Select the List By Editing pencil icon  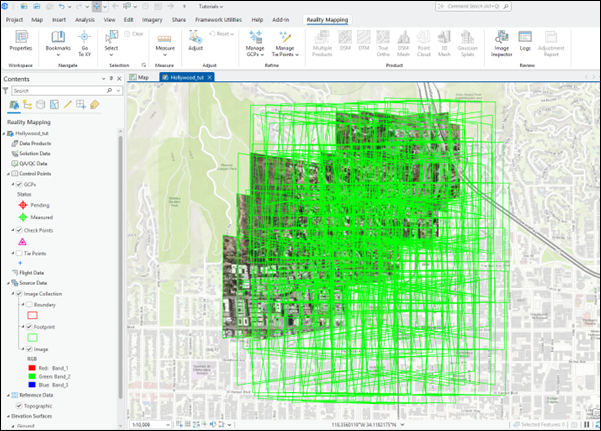coord(67,104)
